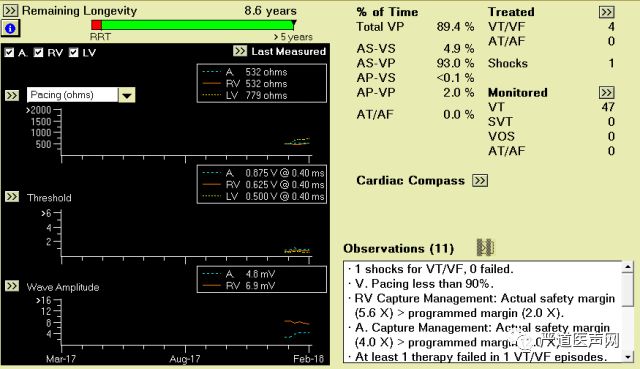Open the Pacing (ohms) dropdown arrow
Viewport: 640px width, 369px height.
(127, 96)
